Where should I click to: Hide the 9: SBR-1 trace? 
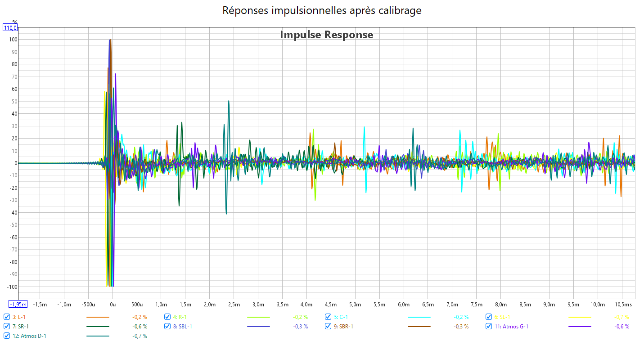[x=328, y=326]
